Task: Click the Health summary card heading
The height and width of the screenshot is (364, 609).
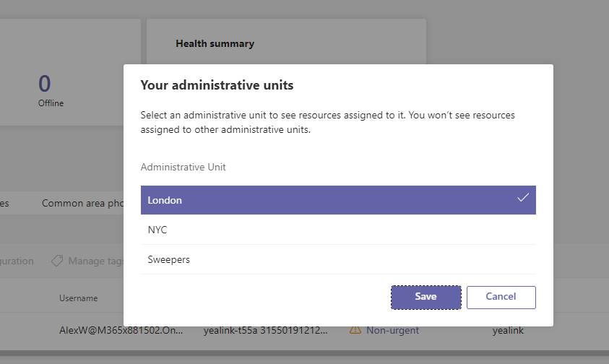Action: [x=215, y=43]
